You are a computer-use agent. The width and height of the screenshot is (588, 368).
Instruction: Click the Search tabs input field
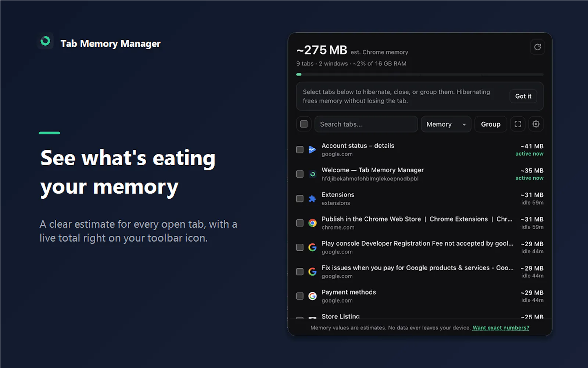tap(366, 124)
